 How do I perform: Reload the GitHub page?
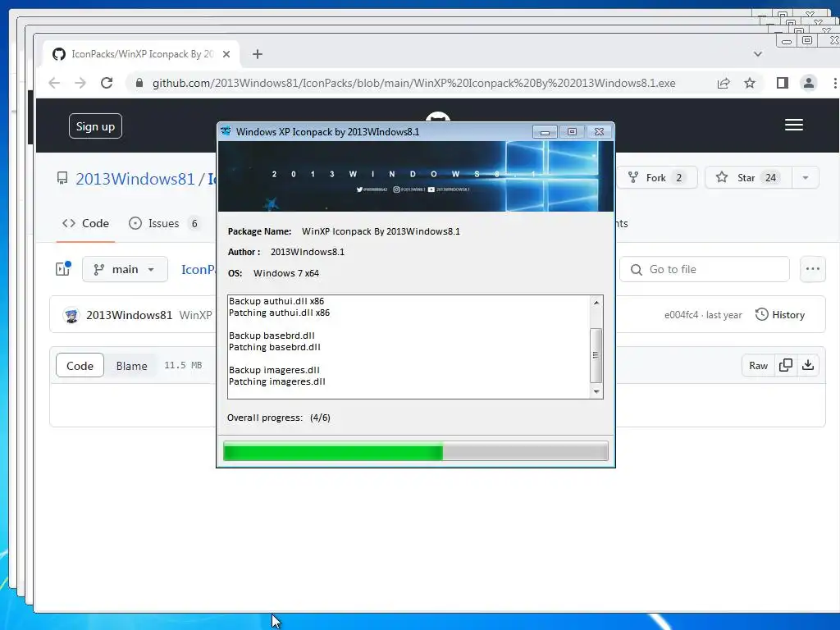[107, 83]
